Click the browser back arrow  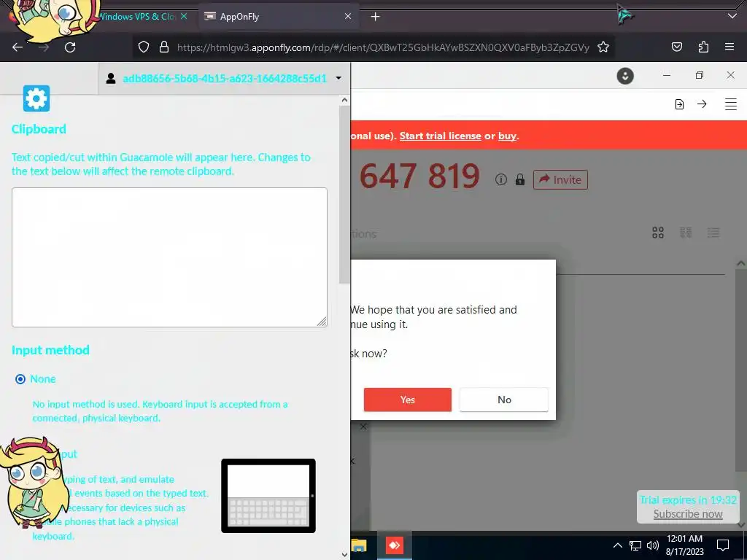(18, 47)
